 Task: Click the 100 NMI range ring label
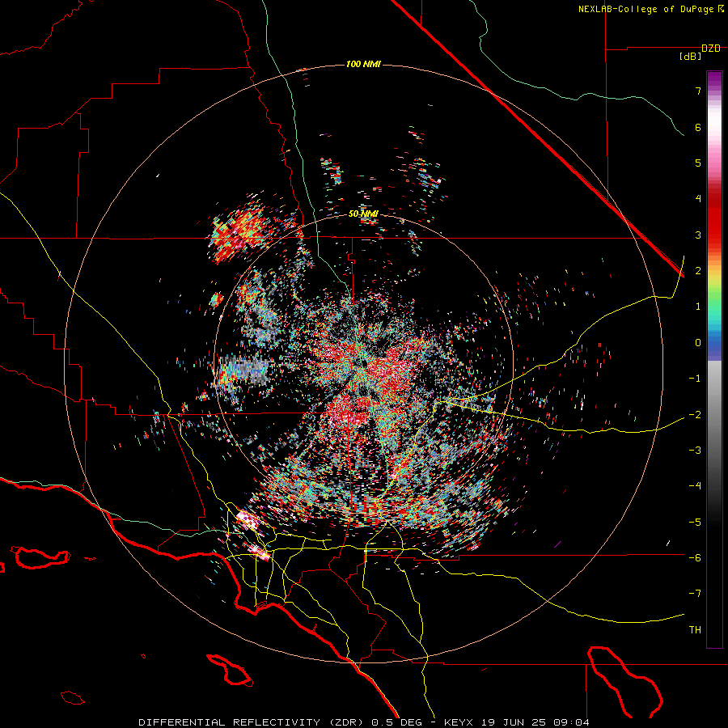tap(363, 64)
